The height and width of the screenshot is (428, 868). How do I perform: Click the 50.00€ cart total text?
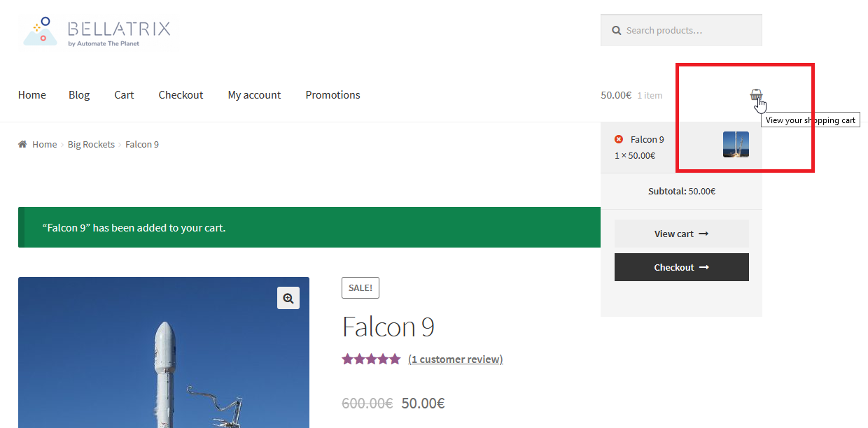click(615, 94)
